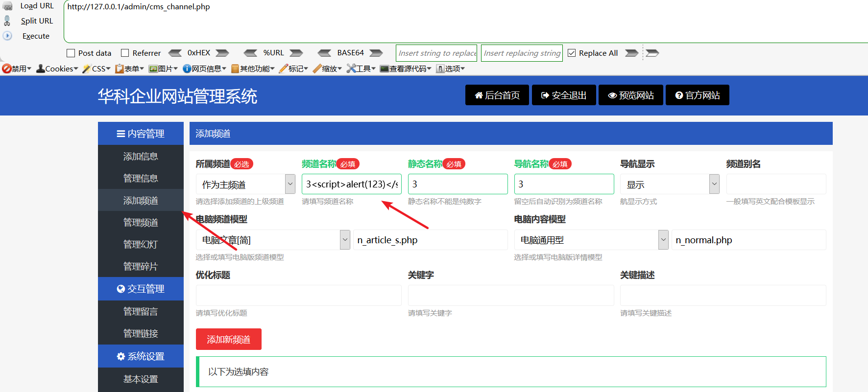Open the 网页信息 toolbar menu
The height and width of the screenshot is (392, 868).
205,69
